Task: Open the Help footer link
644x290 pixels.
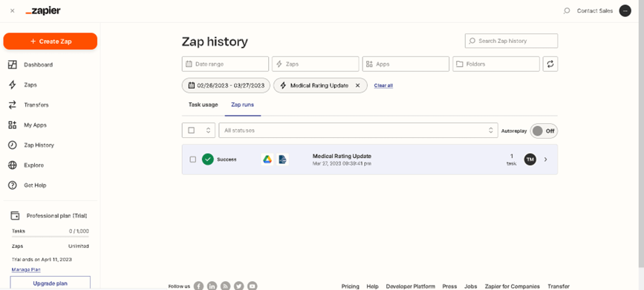Action: [x=373, y=286]
